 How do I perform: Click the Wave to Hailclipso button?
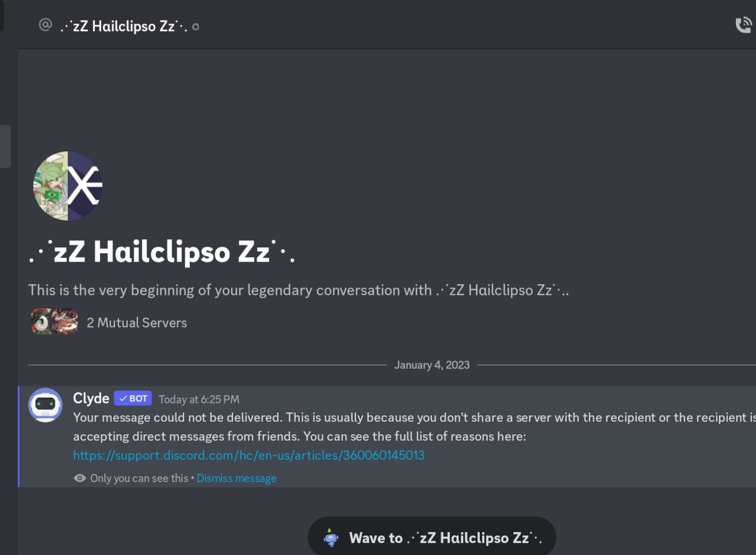point(432,537)
